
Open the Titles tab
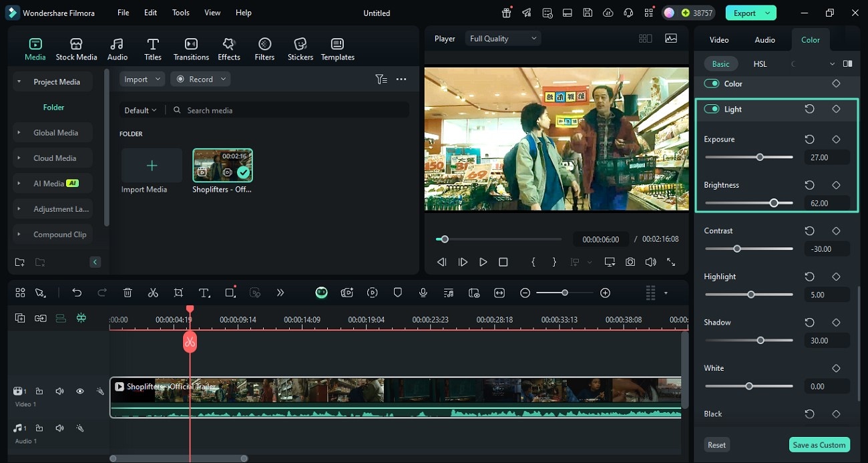[x=153, y=49]
